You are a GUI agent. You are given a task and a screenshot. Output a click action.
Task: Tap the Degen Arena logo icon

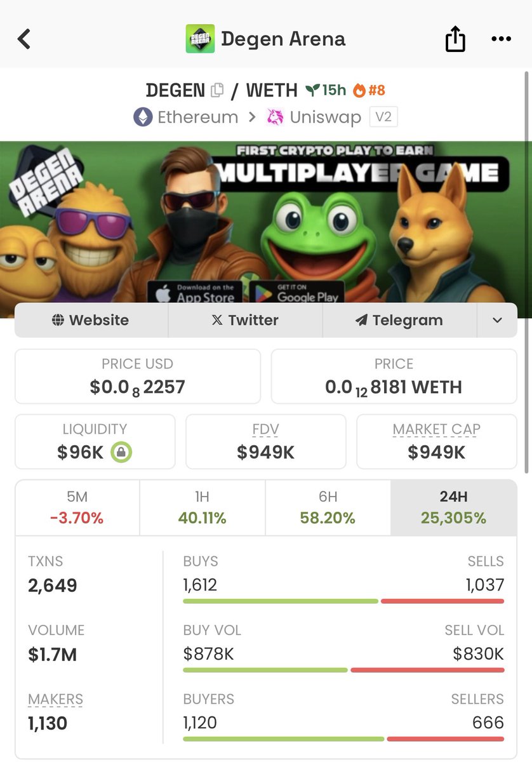click(200, 39)
